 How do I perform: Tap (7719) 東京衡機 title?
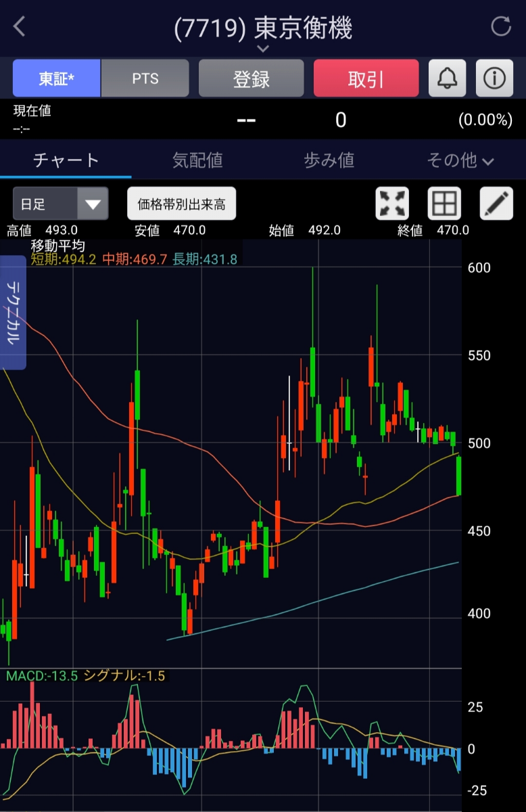pos(263,27)
